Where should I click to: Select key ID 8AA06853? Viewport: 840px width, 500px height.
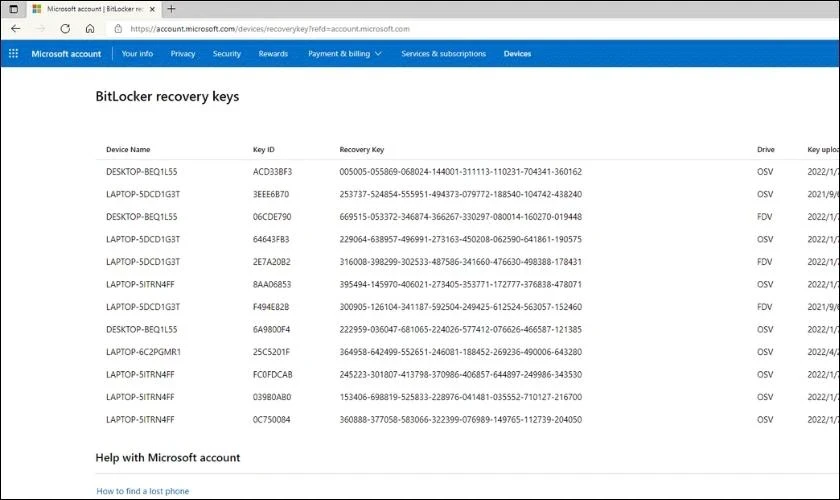[272, 284]
